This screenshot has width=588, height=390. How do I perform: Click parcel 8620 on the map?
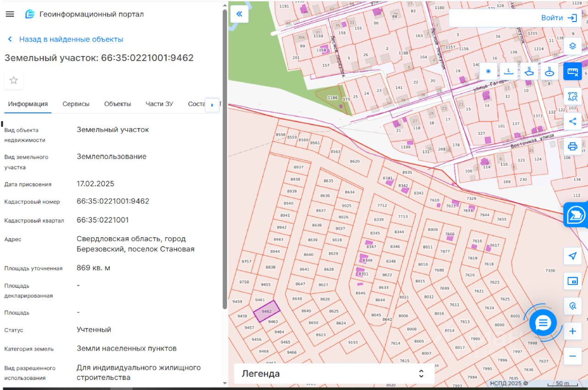coord(355,162)
